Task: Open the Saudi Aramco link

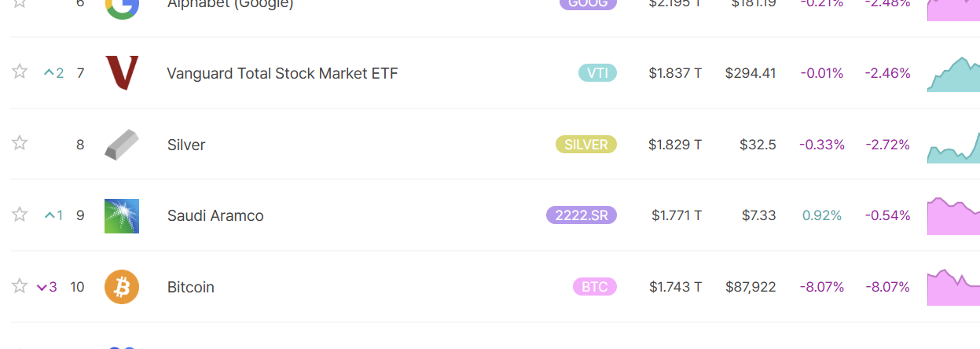Action: [215, 216]
